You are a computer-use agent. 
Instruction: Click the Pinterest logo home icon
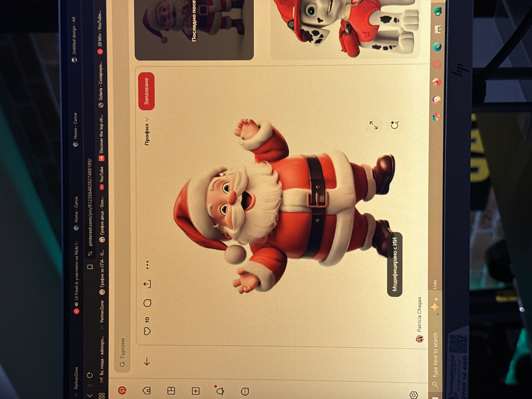(122, 390)
